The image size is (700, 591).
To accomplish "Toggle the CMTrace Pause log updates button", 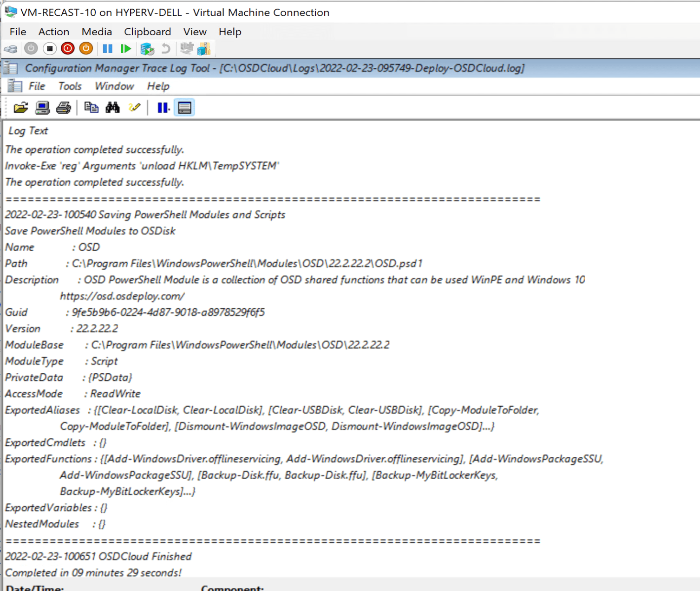I will coord(163,108).
